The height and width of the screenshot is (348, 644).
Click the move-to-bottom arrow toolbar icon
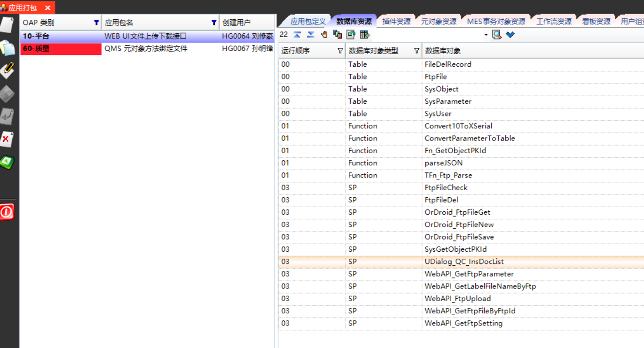point(311,35)
